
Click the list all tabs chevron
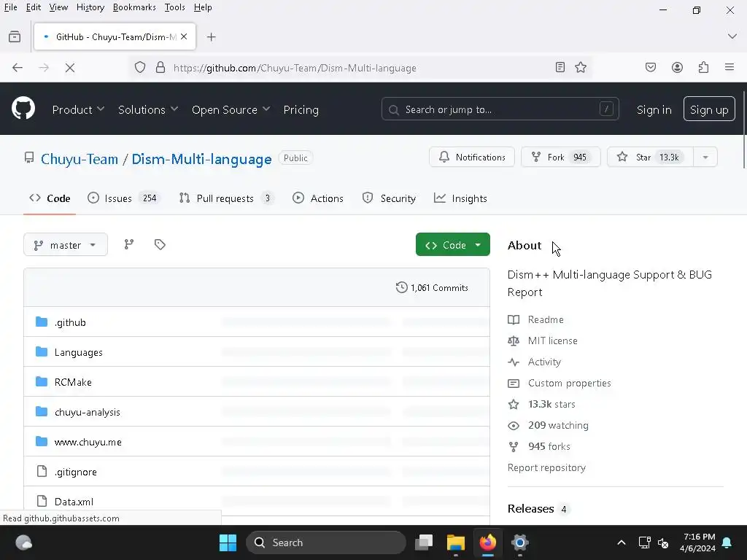pos(732,36)
